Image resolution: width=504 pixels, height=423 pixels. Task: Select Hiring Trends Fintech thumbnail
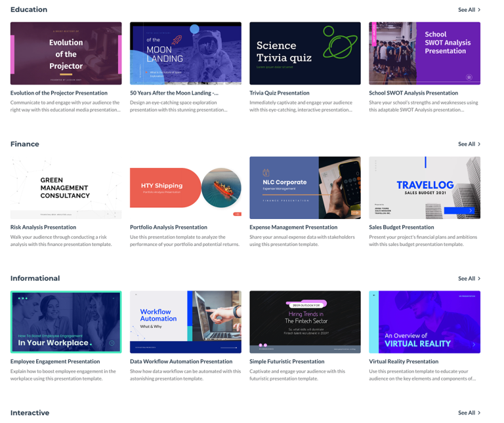coord(305,322)
